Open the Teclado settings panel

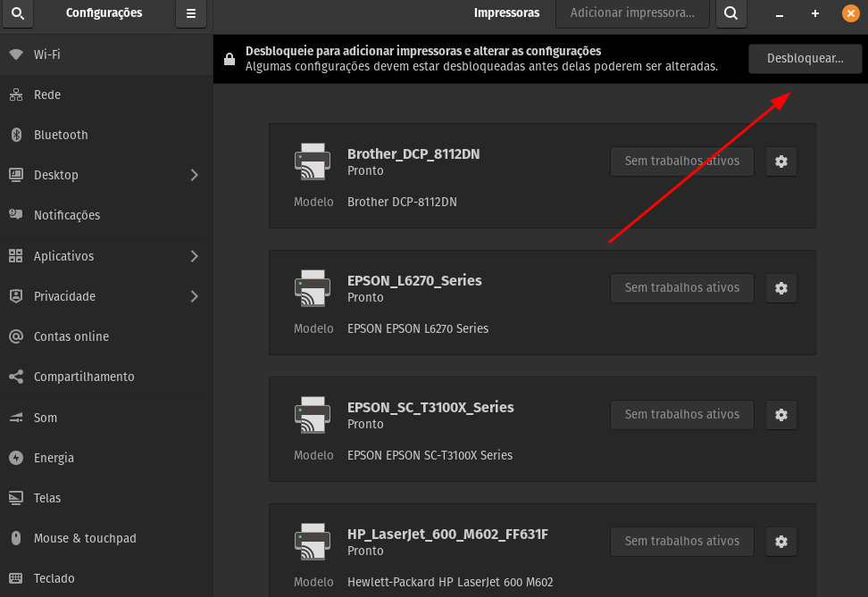point(106,578)
